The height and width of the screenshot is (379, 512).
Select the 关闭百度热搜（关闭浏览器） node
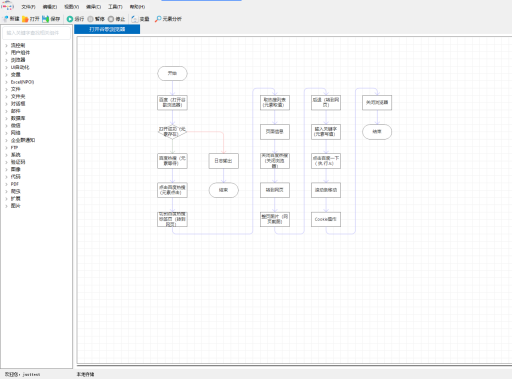click(x=275, y=161)
